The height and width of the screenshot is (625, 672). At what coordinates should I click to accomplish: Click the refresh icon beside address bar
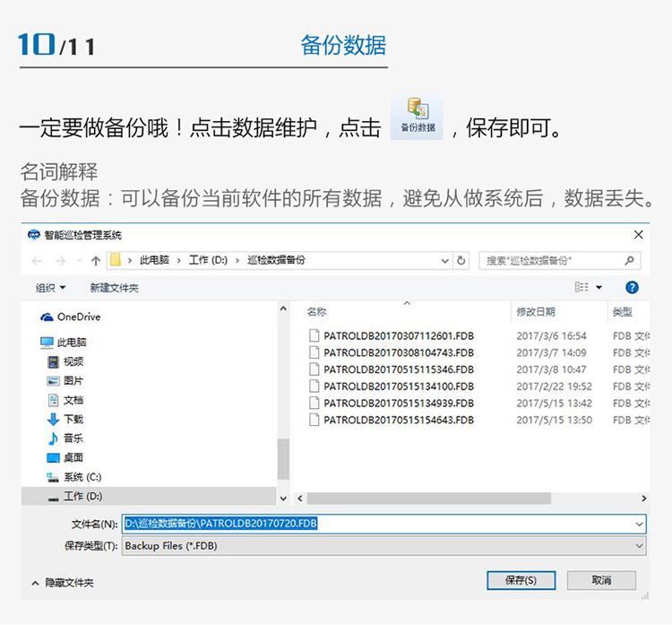[461, 261]
